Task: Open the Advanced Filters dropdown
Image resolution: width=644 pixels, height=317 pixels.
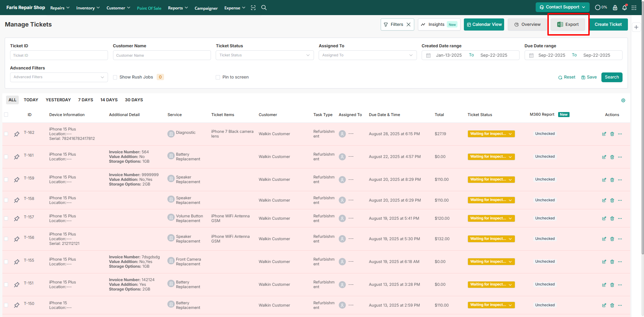Action: 59,77
